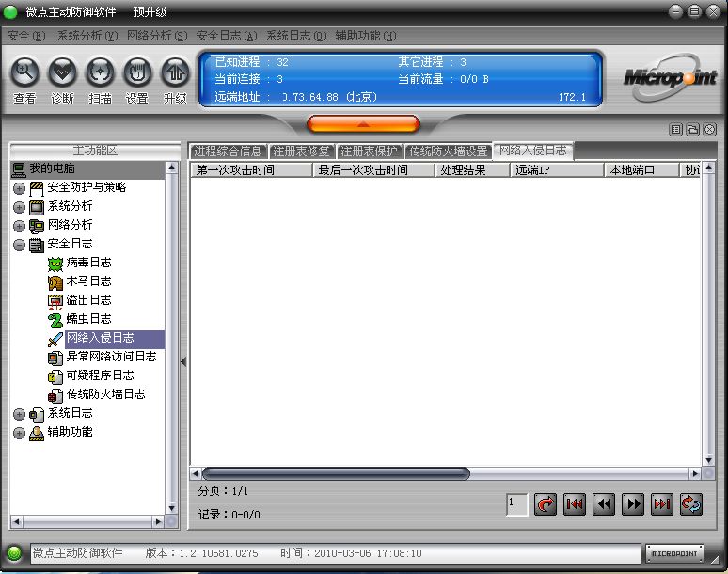Click log table vertical scroll up arrow
The image size is (728, 574).
pos(708,167)
